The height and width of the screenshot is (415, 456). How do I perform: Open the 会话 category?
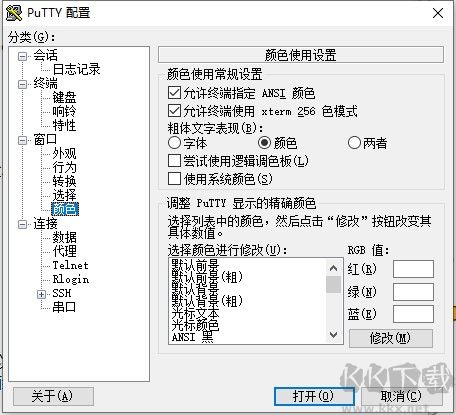[45, 55]
